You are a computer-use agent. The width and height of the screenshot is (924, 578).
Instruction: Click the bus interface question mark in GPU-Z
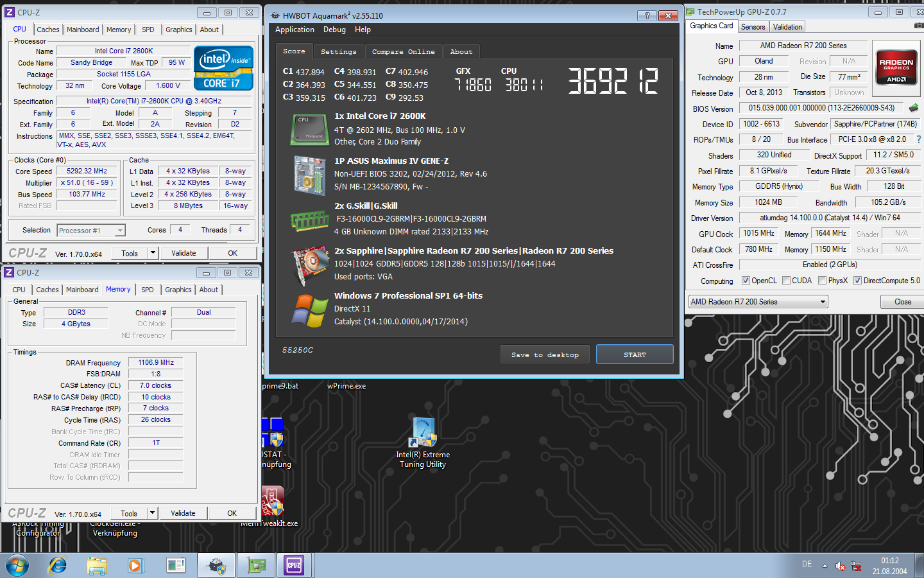click(x=919, y=139)
